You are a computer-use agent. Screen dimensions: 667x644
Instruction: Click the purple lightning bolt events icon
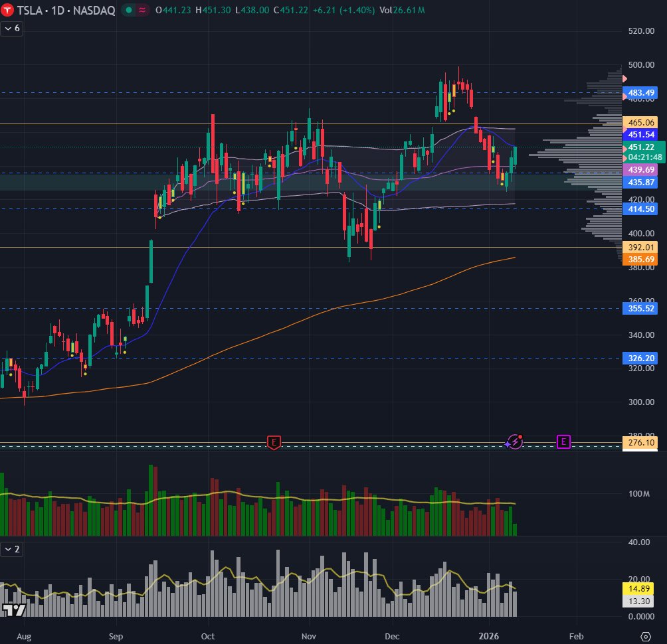pyautogui.click(x=514, y=442)
